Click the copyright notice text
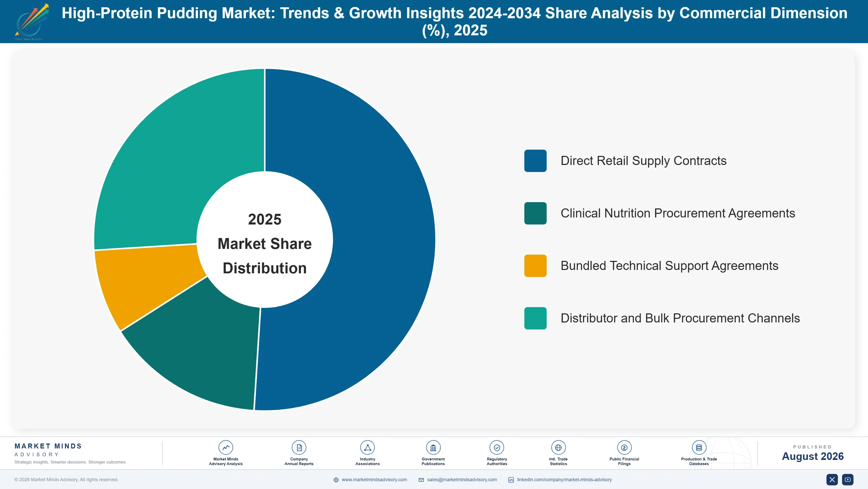The image size is (868, 489). click(x=66, y=480)
